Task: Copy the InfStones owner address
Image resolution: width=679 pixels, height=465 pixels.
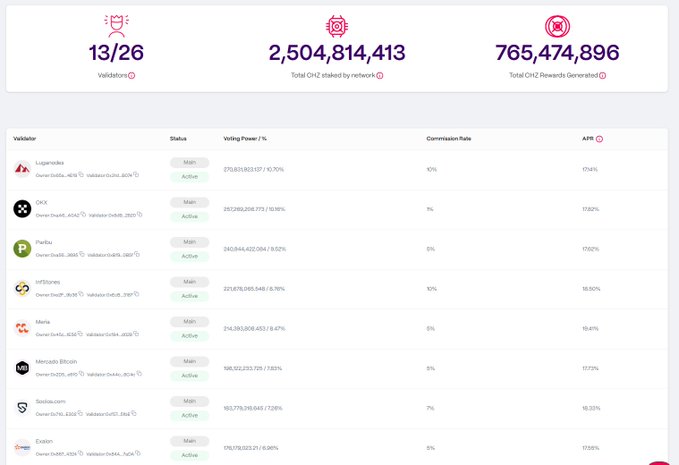Action: point(82,295)
